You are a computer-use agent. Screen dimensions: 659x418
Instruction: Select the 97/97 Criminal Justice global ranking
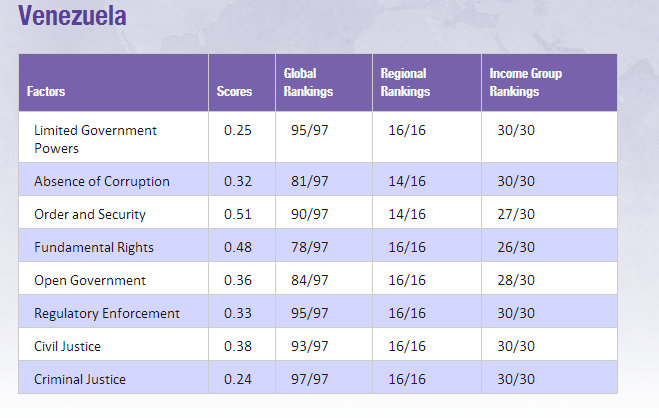click(305, 379)
